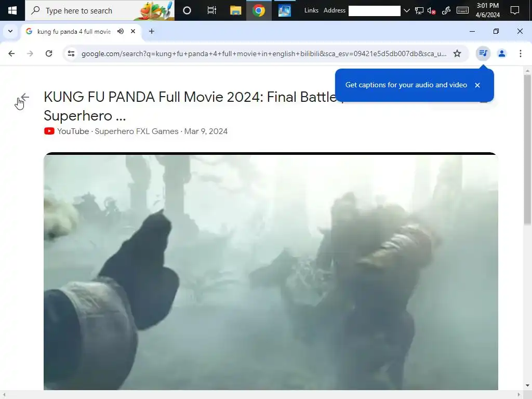Click the YouTube source icon
532x399 pixels.
49,131
